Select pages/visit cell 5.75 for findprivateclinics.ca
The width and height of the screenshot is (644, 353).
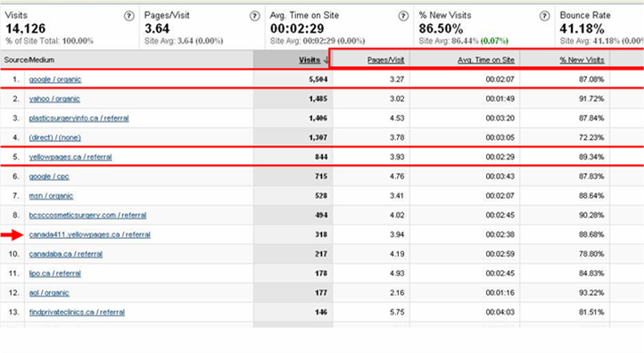(x=397, y=312)
